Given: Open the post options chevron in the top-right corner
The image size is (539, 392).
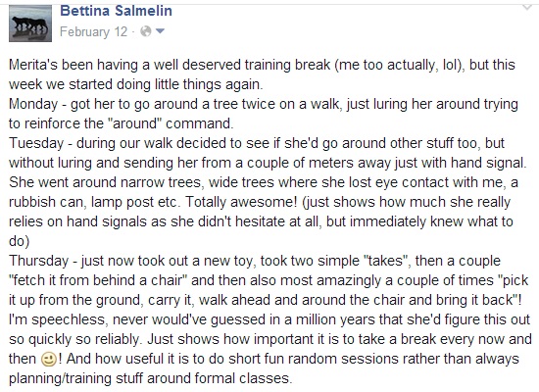Looking at the screenshot, I should [527, 7].
